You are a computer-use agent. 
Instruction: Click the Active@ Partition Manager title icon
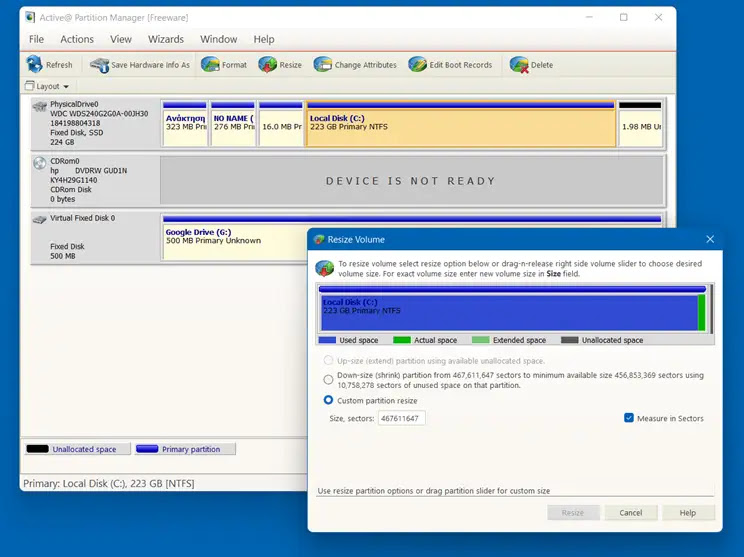pyautogui.click(x=30, y=18)
